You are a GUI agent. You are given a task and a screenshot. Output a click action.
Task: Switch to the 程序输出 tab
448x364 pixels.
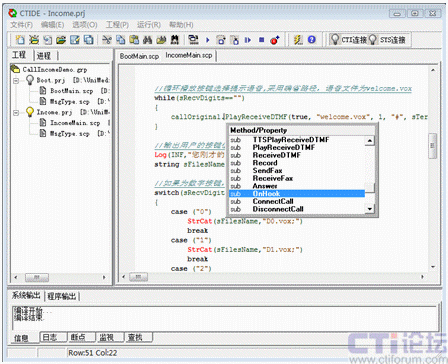[x=62, y=296]
